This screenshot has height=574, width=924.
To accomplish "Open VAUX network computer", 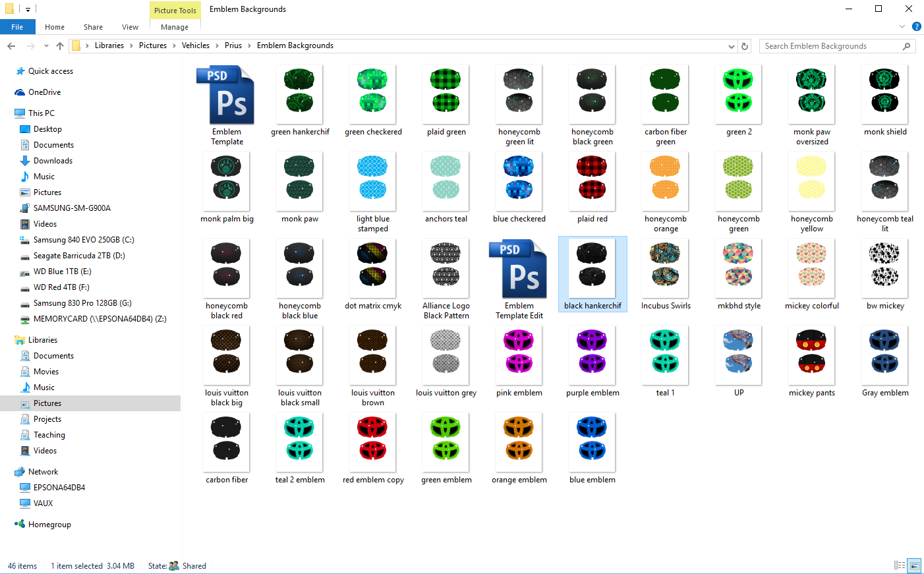I will pyautogui.click(x=43, y=503).
